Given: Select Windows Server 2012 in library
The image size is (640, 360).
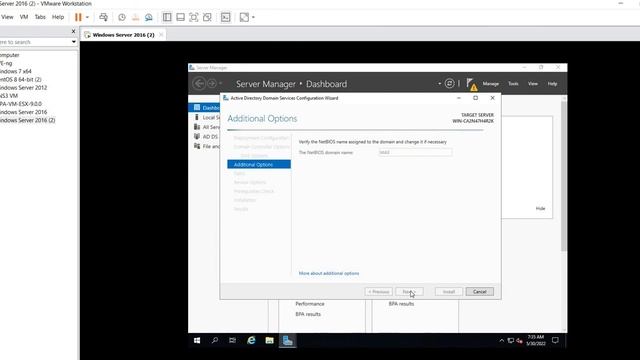Looking at the screenshot, I should coord(24,88).
